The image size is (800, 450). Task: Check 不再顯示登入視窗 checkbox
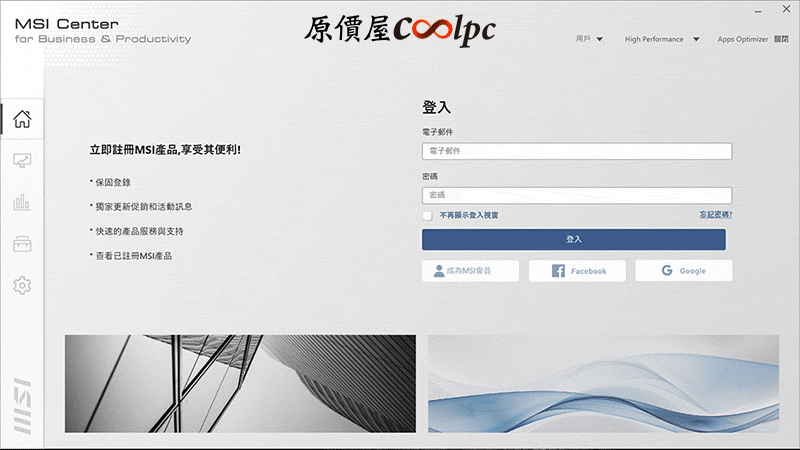pos(427,215)
